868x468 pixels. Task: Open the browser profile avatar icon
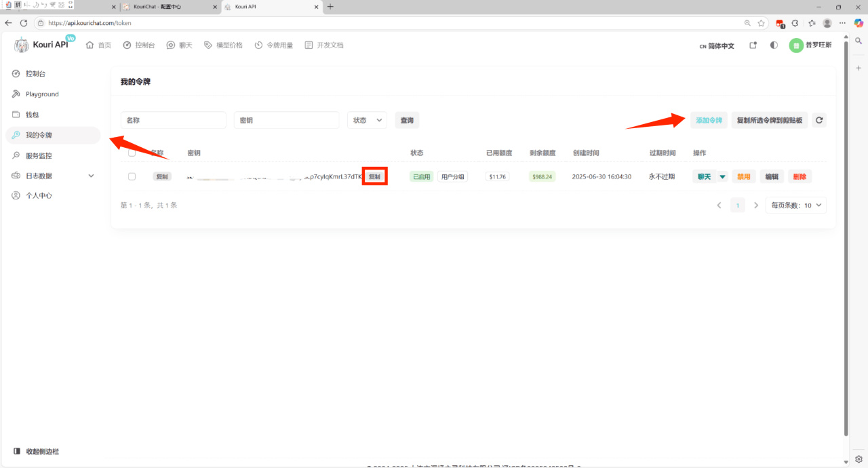(x=827, y=22)
